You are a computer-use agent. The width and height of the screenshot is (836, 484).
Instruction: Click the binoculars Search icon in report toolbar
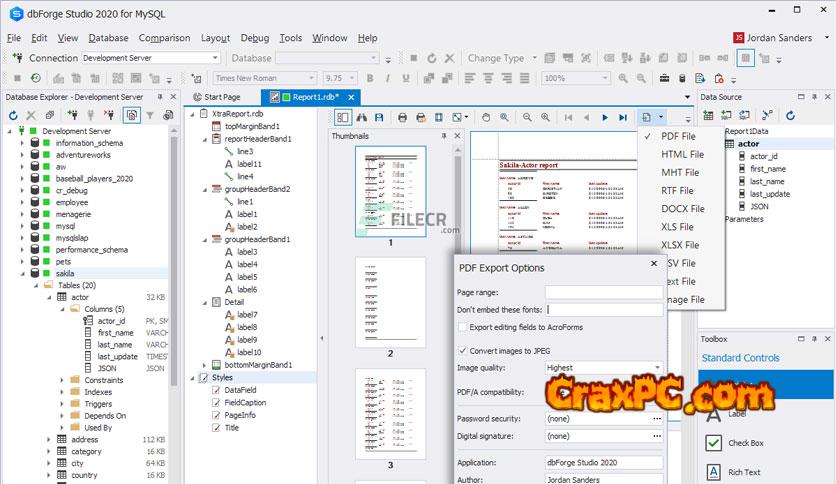click(363, 117)
